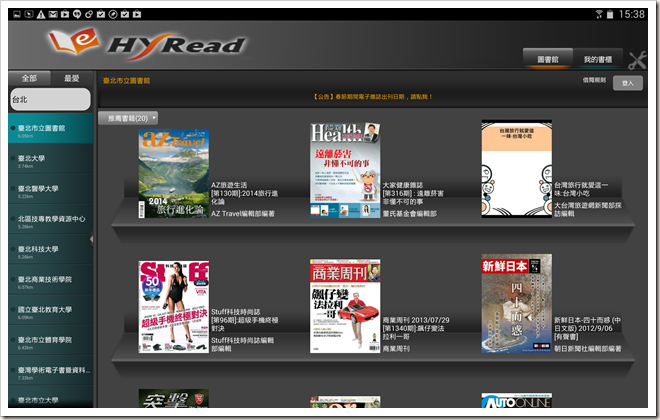Image resolution: width=660 pixels, height=420 pixels.
Task: Select 臺北市立圖書館 in library list
Action: point(51,128)
